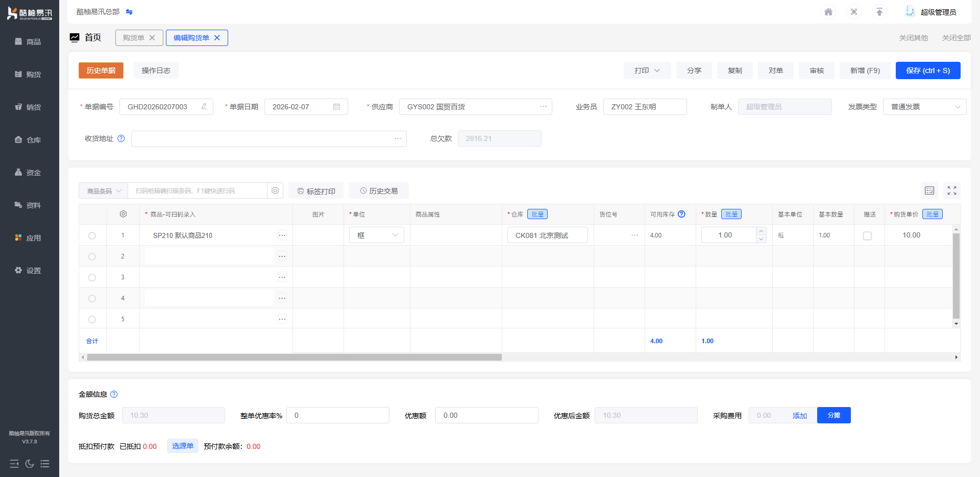Viewport: 980px width, 477px height.
Task: Click the 保存 (ctrl + S) button
Action: 927,70
